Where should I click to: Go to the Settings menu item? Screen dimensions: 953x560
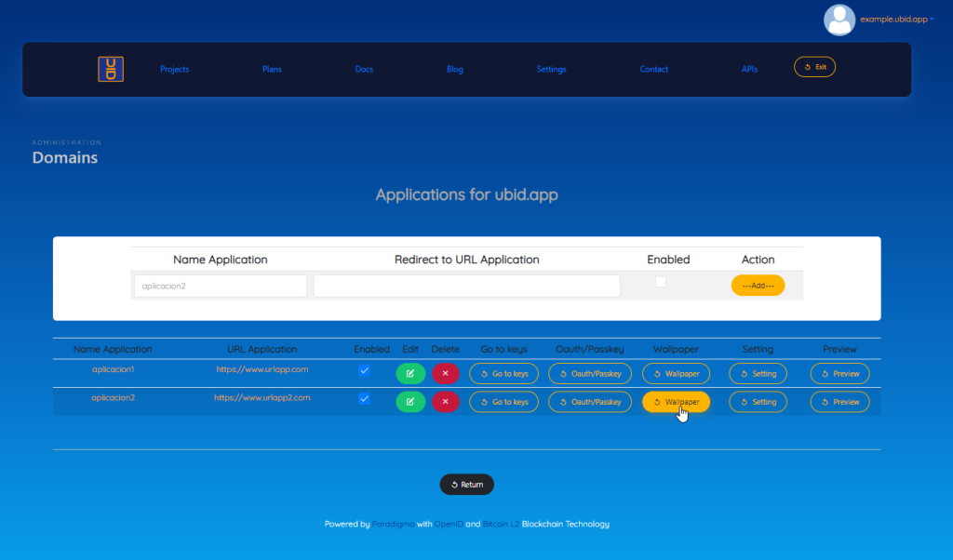point(551,69)
